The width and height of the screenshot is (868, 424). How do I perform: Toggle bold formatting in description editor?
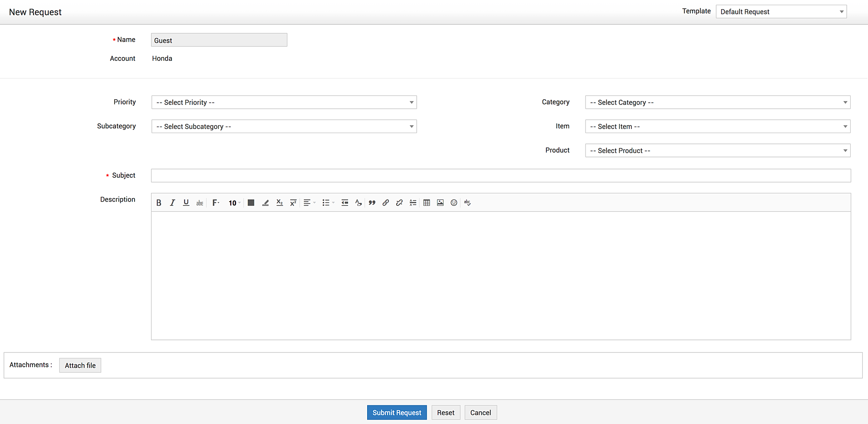pos(159,203)
